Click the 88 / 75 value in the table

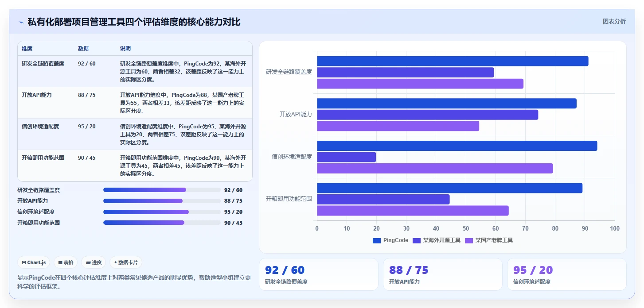point(86,95)
